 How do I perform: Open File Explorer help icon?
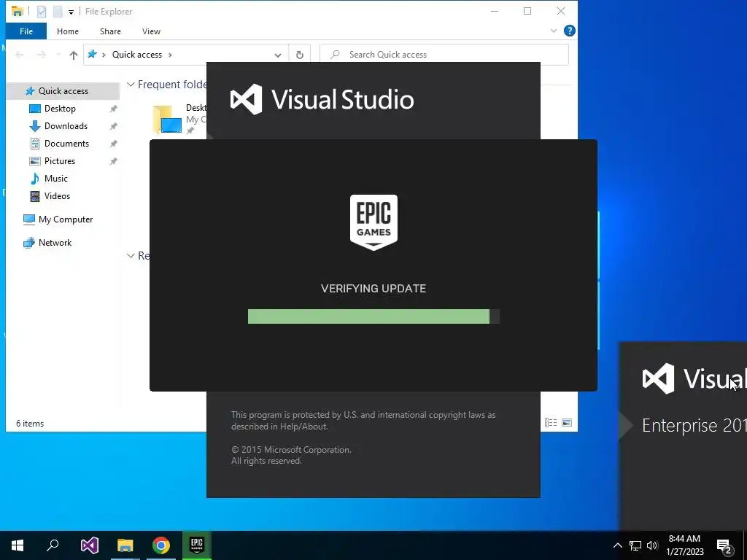click(569, 31)
